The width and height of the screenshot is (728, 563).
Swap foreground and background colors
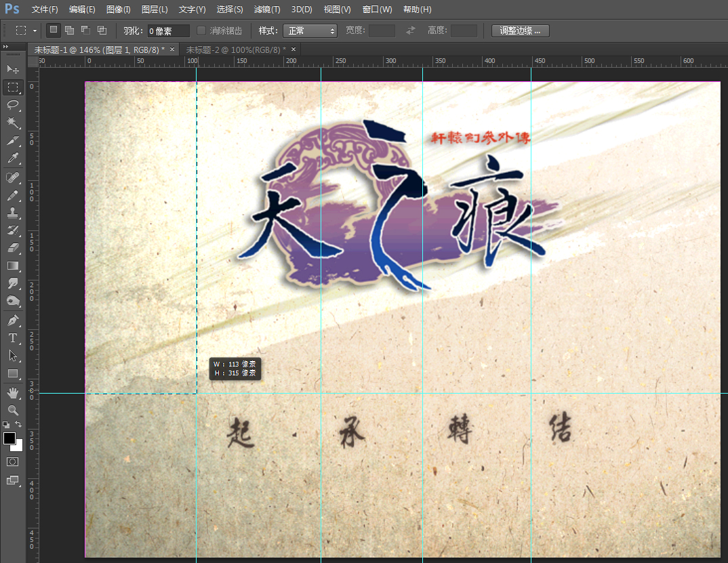point(18,424)
